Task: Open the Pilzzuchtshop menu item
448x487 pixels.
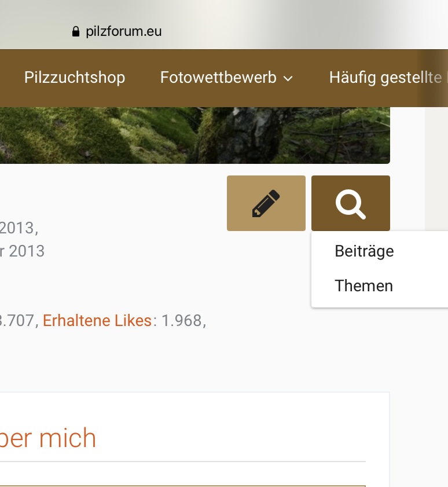Action: [75, 78]
